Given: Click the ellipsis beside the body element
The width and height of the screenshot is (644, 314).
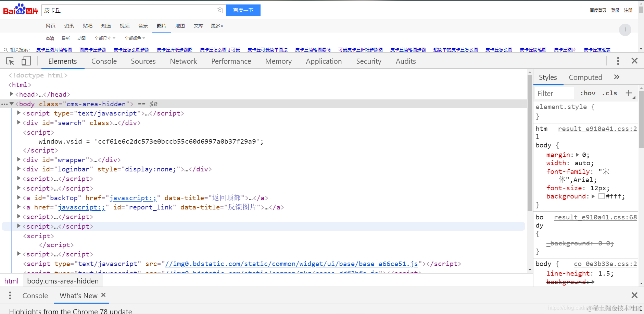Looking at the screenshot, I should (x=4, y=104).
